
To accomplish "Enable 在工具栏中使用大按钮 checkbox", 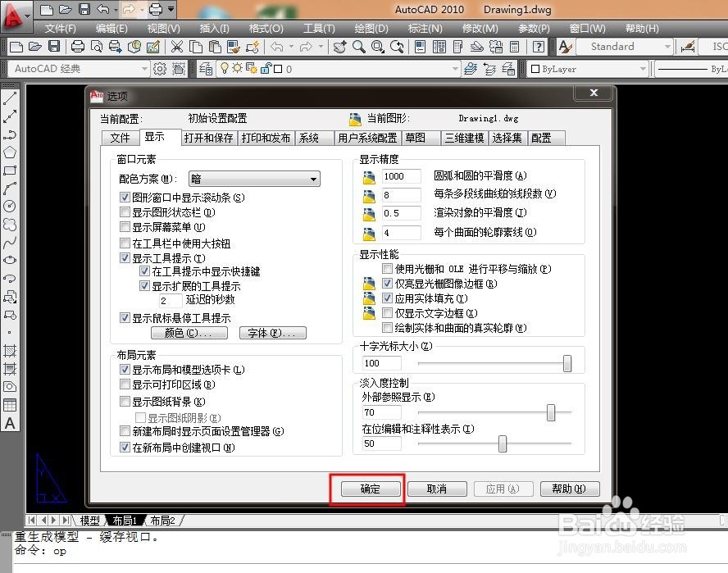I will click(125, 243).
